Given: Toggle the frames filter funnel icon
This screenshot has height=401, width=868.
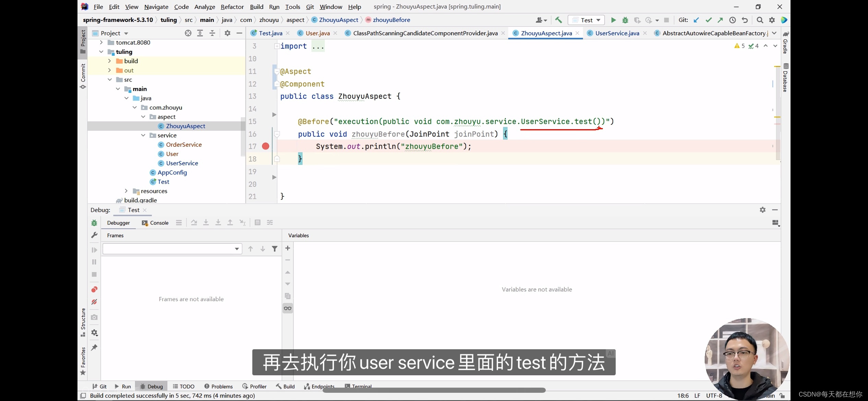Looking at the screenshot, I should [x=275, y=249].
